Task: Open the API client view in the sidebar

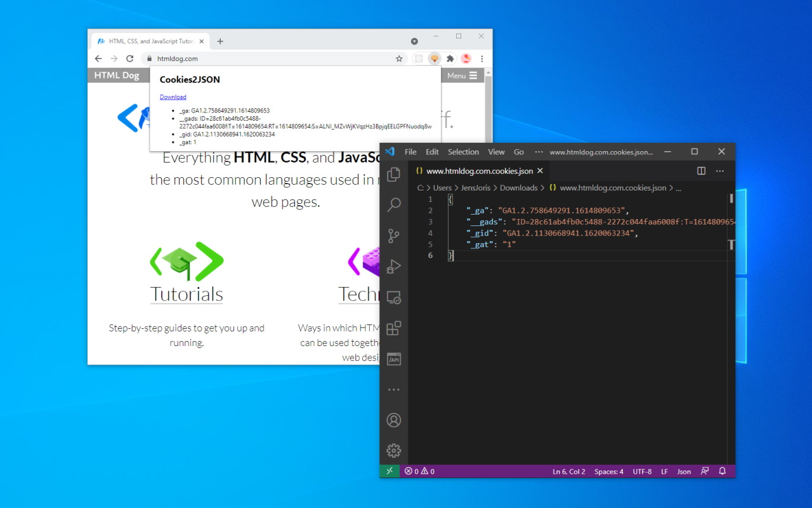Action: (394, 358)
